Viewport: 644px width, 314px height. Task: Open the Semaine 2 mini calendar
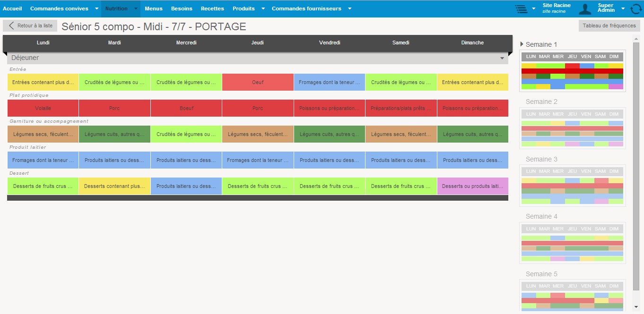pos(573,128)
